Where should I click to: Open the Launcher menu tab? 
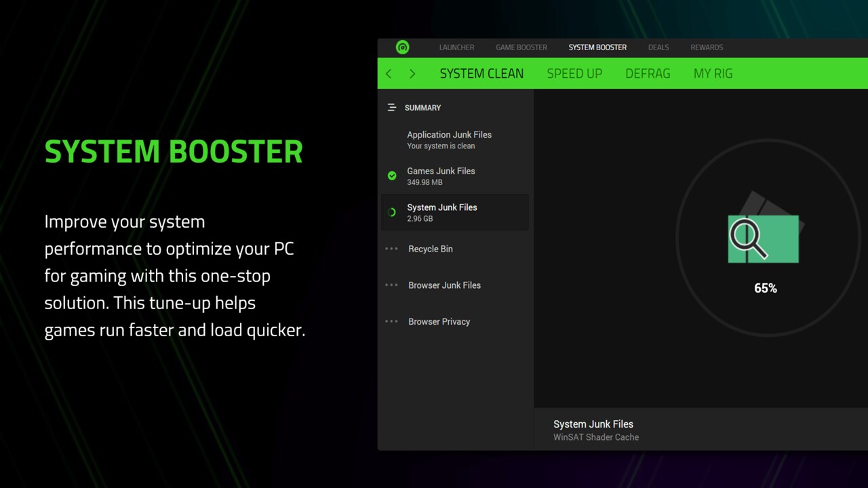456,47
